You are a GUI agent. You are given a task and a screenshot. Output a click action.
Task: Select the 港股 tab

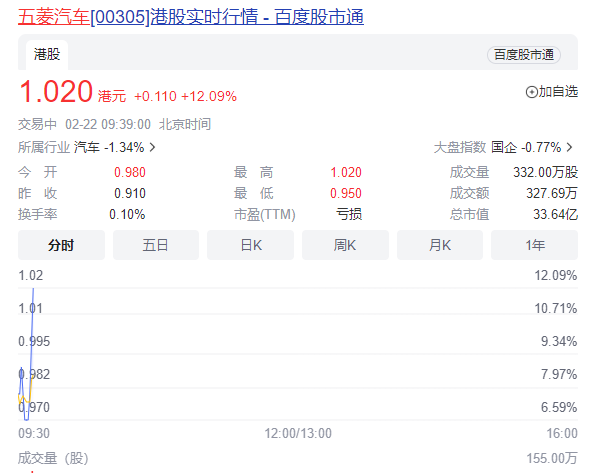47,54
